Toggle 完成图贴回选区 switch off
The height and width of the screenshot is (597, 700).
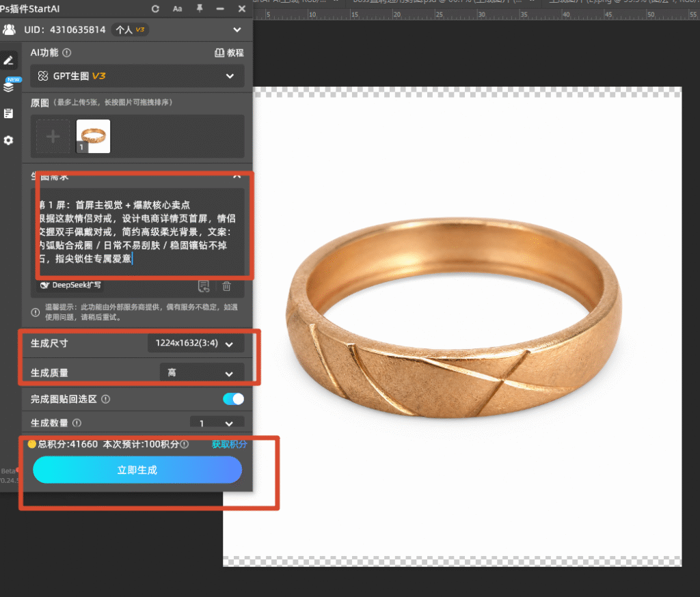[x=234, y=399]
